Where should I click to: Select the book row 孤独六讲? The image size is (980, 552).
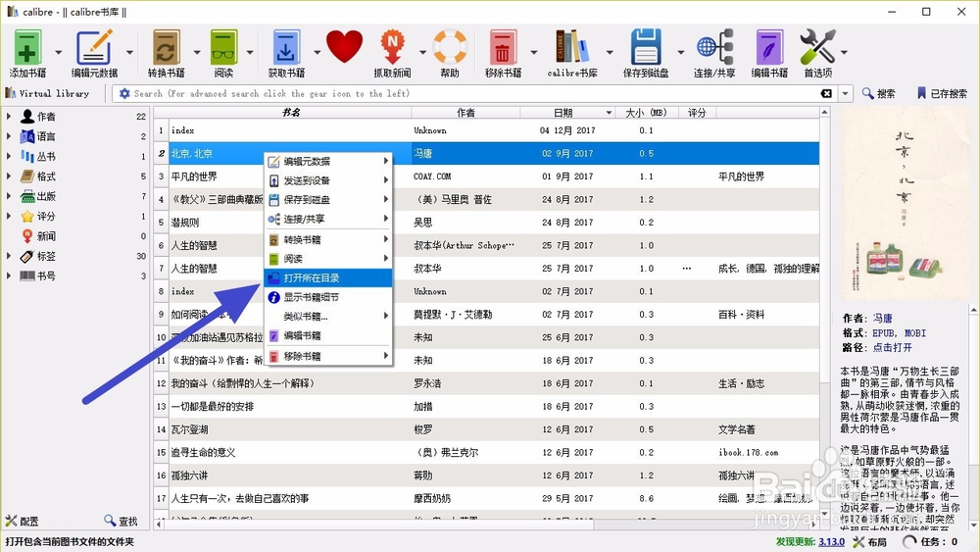[486, 476]
